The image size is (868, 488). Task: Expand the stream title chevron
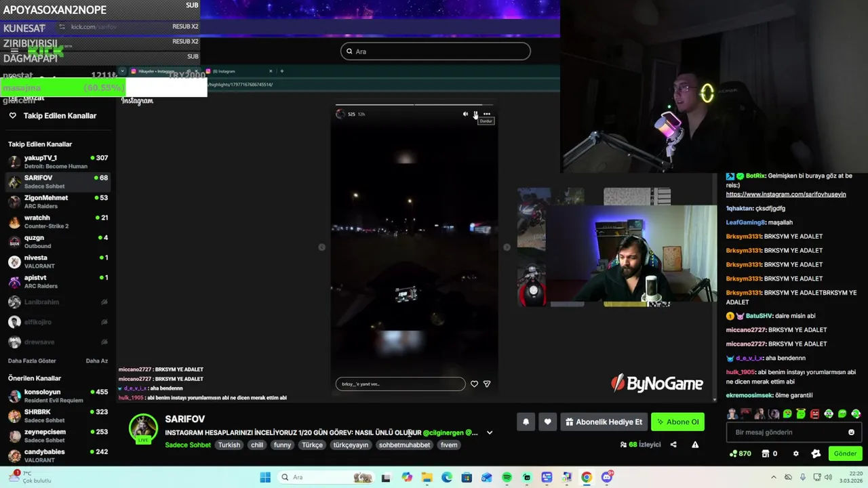point(490,432)
